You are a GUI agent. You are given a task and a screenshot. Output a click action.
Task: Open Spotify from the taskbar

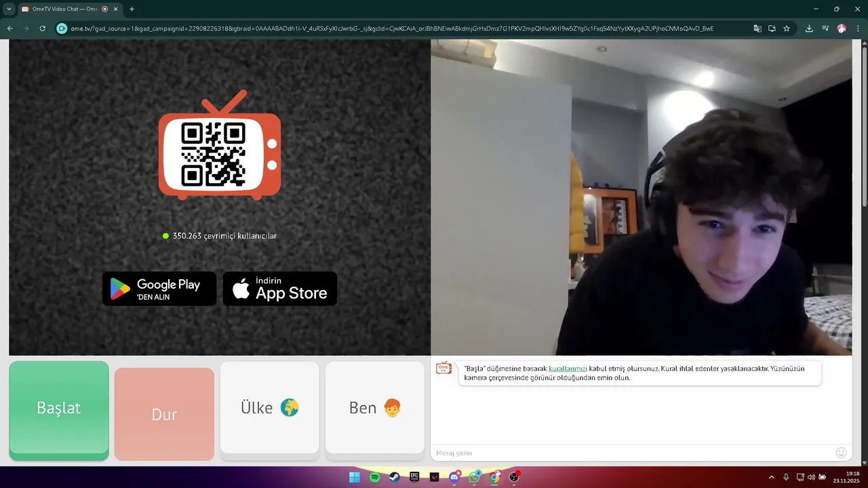pyautogui.click(x=375, y=477)
